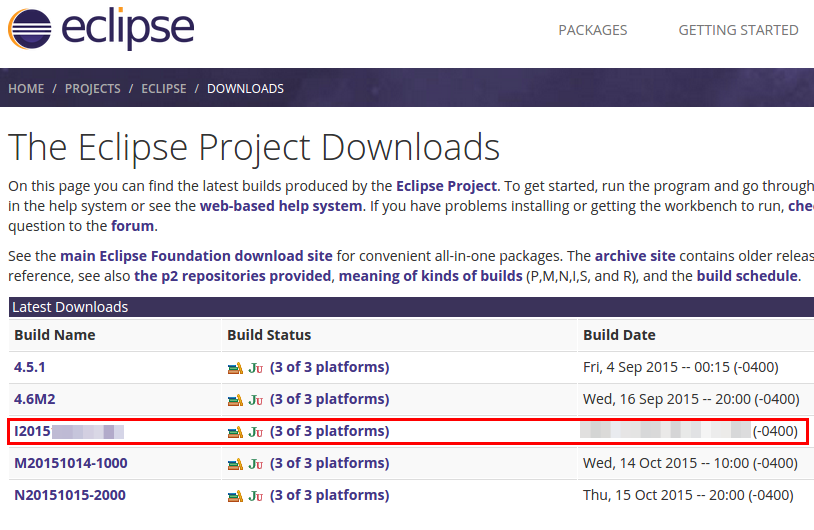Open build logs icon for 4.6M2
Screen dimensions: 814x530
pos(235,400)
